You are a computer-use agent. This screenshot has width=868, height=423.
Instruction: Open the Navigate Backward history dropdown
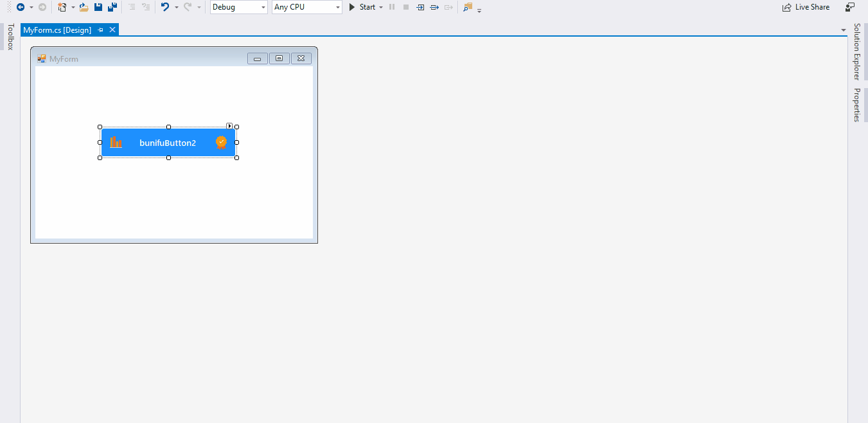pos(31,7)
